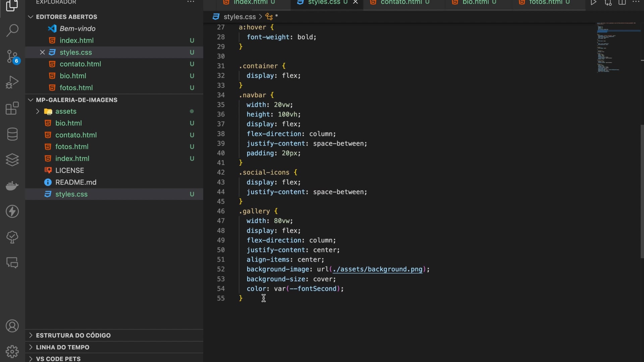644x362 pixels.
Task: Open the Extensions view
Action: coord(12,108)
